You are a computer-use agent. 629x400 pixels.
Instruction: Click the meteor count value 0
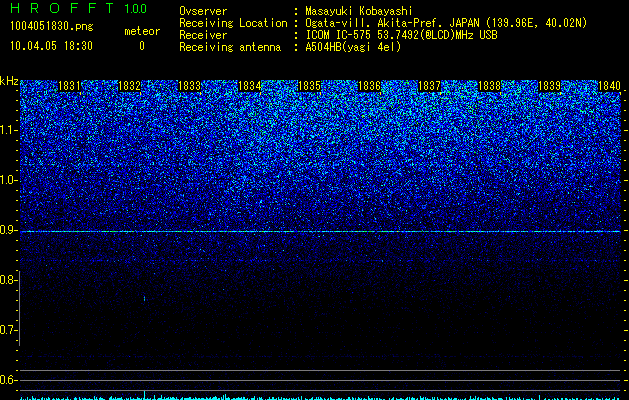(x=142, y=46)
